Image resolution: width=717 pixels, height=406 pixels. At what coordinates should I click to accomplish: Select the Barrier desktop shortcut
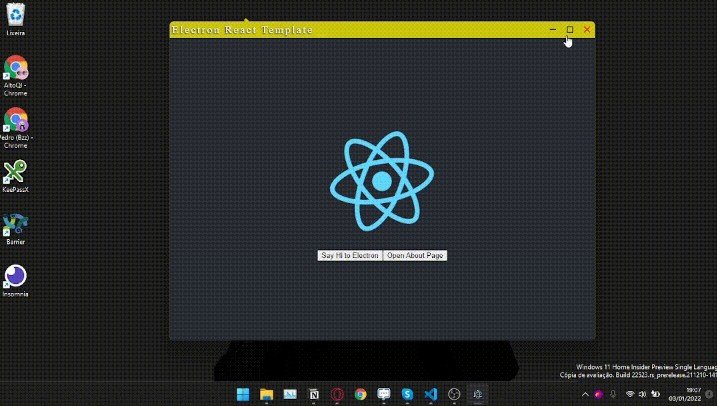pos(16,229)
